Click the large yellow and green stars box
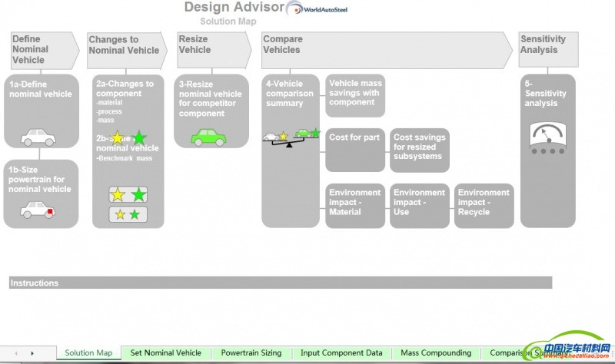 point(128,195)
